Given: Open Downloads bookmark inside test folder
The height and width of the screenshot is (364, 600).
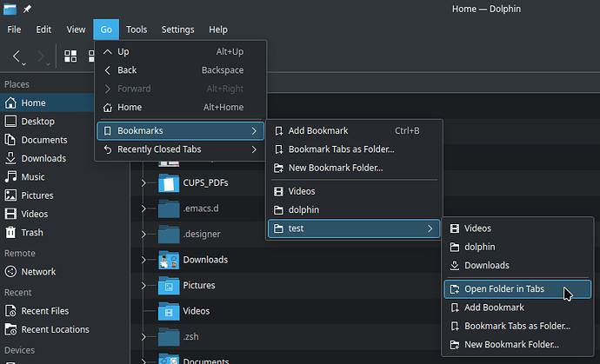Looking at the screenshot, I should [517, 265].
